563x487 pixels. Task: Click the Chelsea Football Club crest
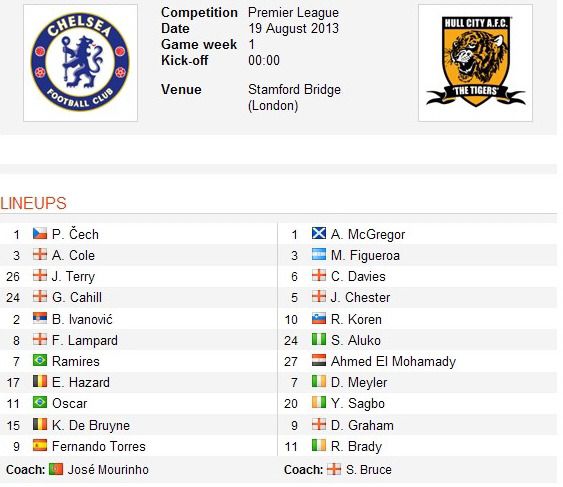click(80, 62)
